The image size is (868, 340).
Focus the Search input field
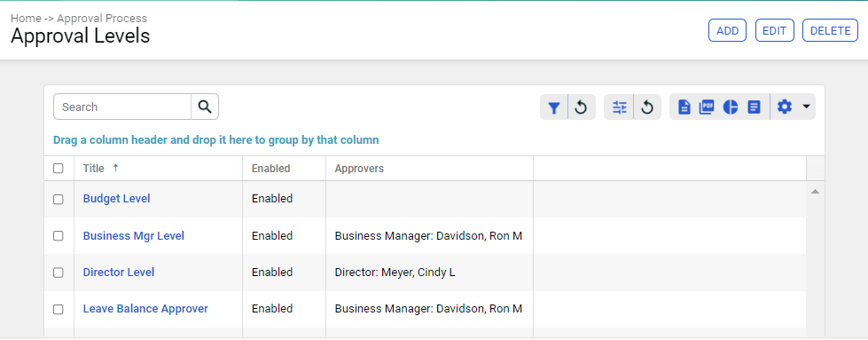pos(122,107)
